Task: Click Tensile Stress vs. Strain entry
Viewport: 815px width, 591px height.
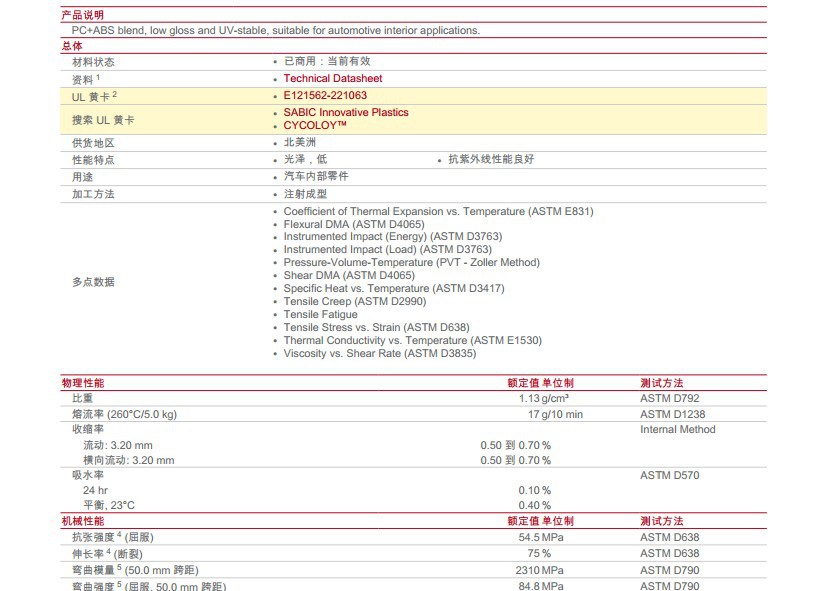Action: (376, 327)
